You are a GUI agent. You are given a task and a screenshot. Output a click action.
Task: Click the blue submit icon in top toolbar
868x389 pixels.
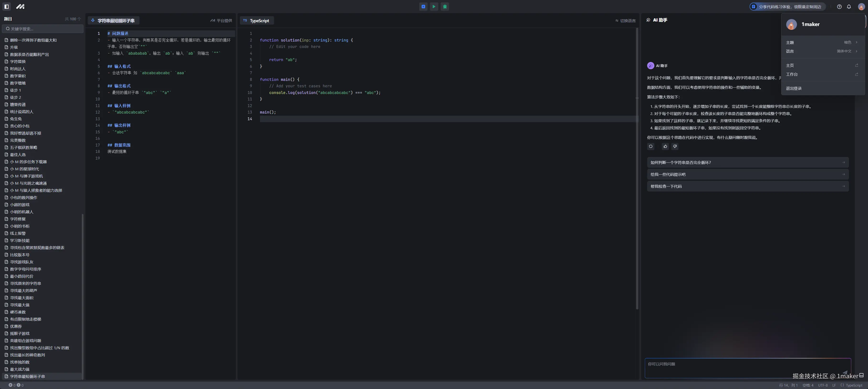pyautogui.click(x=423, y=6)
